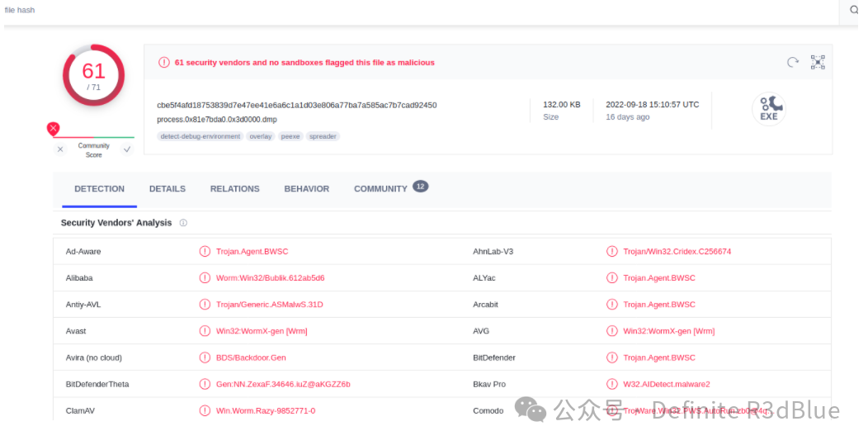Click Ad-Aware's Trojan.Agent.BWSC result

pyautogui.click(x=252, y=252)
